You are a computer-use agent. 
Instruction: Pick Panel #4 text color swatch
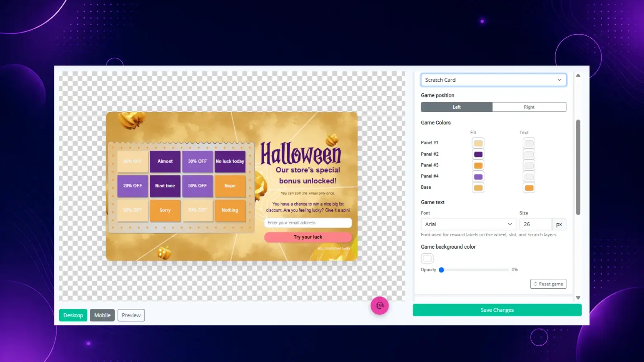click(x=529, y=177)
